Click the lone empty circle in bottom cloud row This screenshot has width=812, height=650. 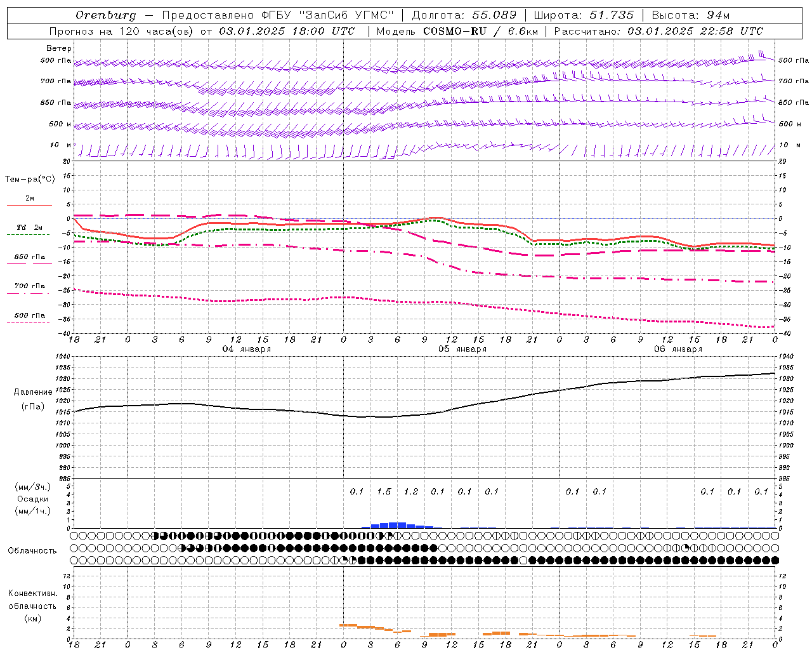click(523, 560)
